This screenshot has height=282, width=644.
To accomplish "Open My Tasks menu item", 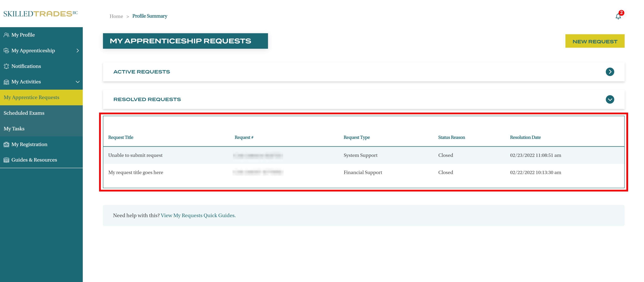I will pyautogui.click(x=14, y=129).
